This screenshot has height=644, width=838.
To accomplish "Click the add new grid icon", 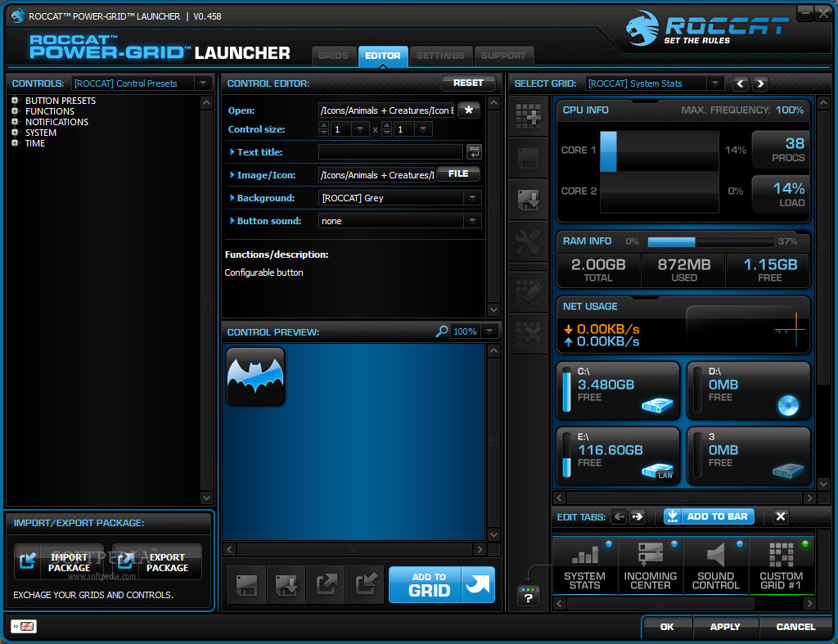I will (528, 116).
